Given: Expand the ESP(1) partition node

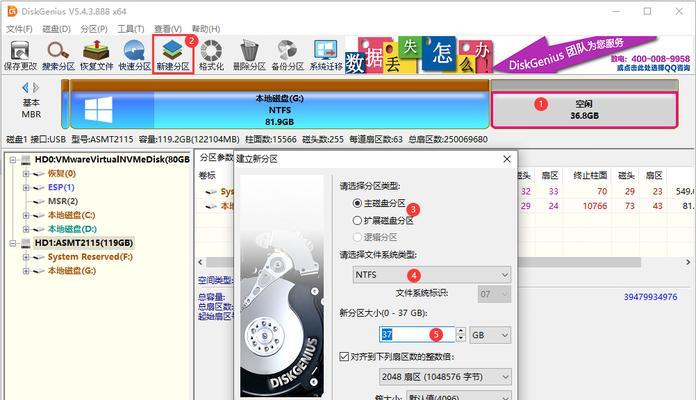Looking at the screenshot, I should (26, 188).
